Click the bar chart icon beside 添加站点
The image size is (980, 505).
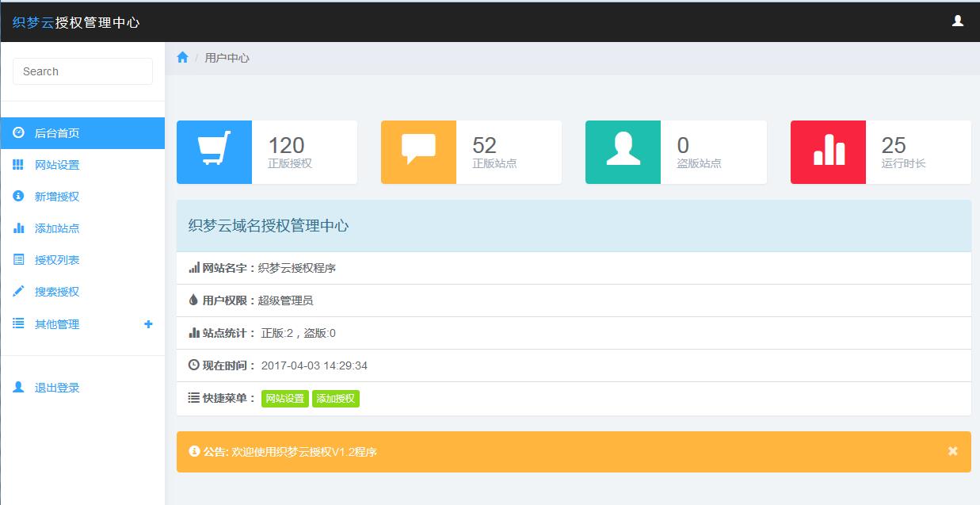pyautogui.click(x=18, y=228)
